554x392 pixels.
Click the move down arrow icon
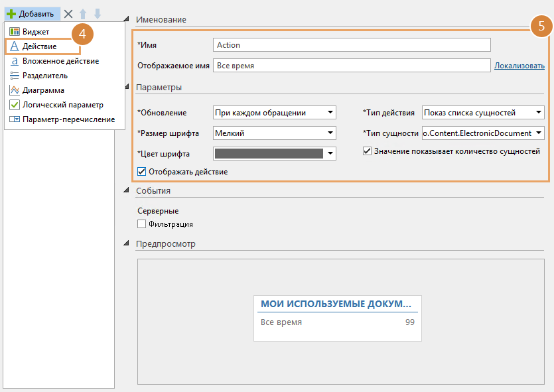[x=98, y=13]
